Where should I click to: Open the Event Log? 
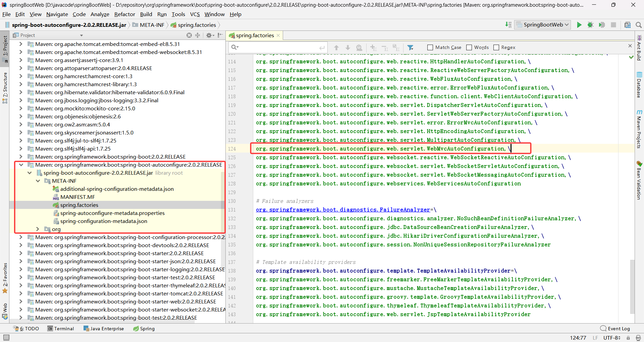(x=615, y=329)
